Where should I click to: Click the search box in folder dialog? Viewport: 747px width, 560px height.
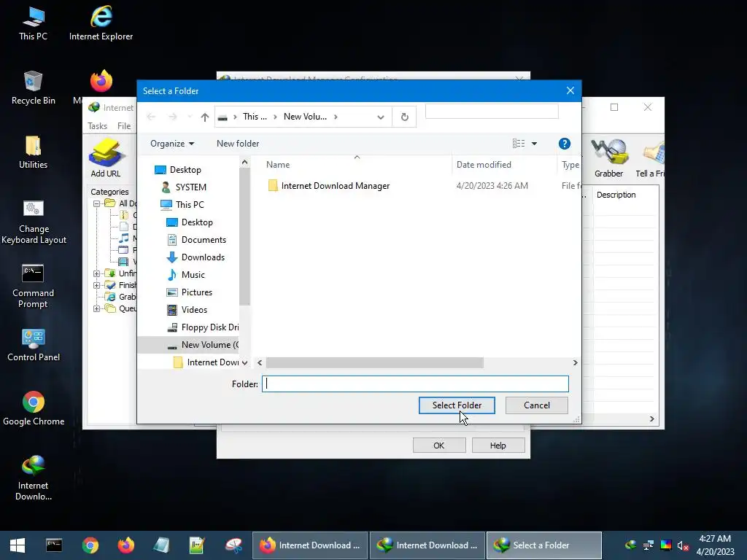[492, 112]
